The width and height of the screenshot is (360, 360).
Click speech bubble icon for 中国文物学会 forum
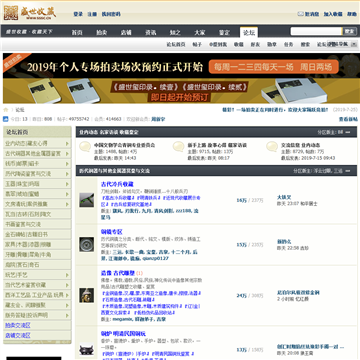pyautogui.click(x=85, y=146)
